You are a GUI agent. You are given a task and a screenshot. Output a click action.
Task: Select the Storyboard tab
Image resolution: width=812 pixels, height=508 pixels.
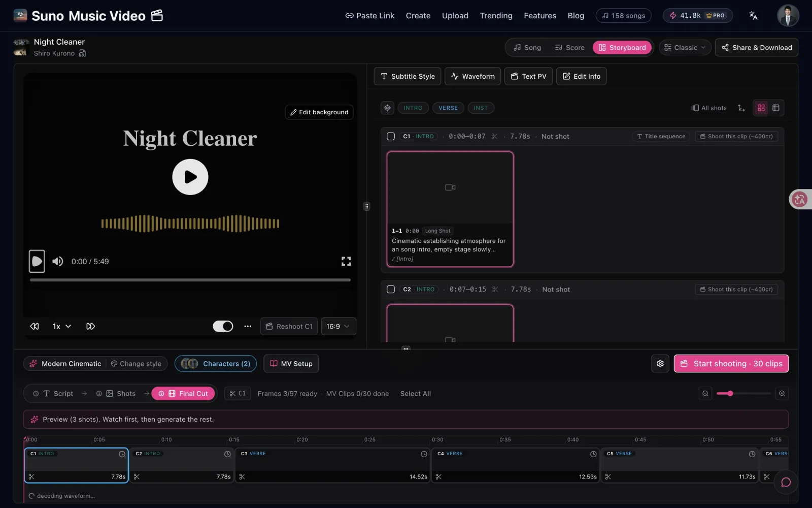(x=622, y=48)
